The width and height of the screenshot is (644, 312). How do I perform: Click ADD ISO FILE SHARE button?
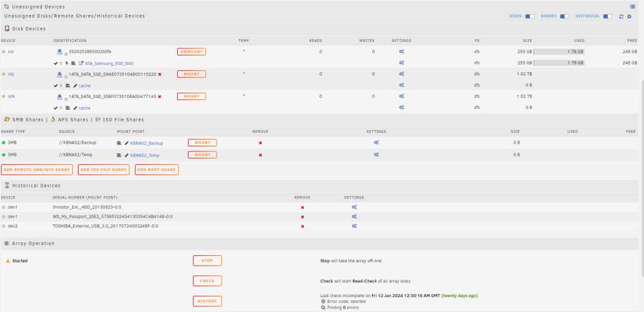pyautogui.click(x=104, y=170)
